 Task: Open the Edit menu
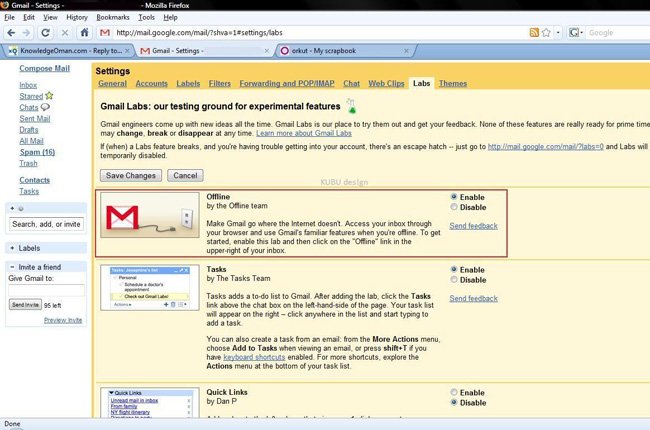pos(29,17)
